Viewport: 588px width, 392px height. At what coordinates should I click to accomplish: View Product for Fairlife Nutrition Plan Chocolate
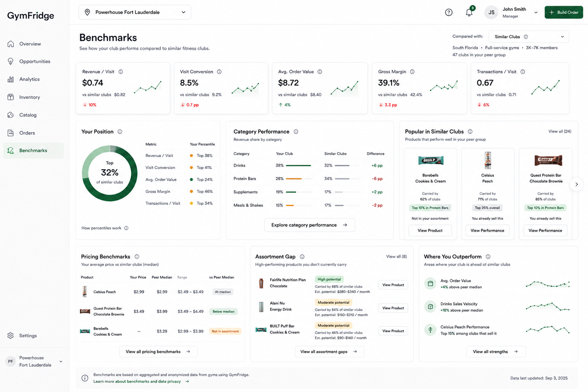click(393, 285)
